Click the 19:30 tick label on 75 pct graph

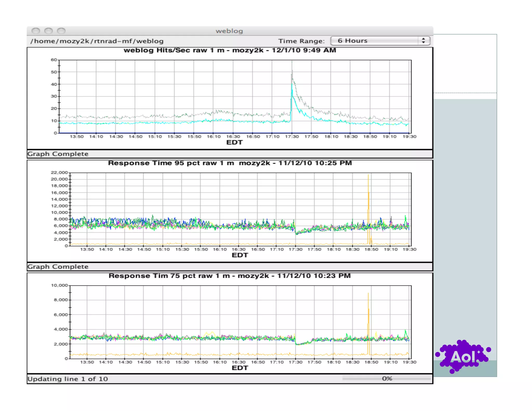coord(409,362)
